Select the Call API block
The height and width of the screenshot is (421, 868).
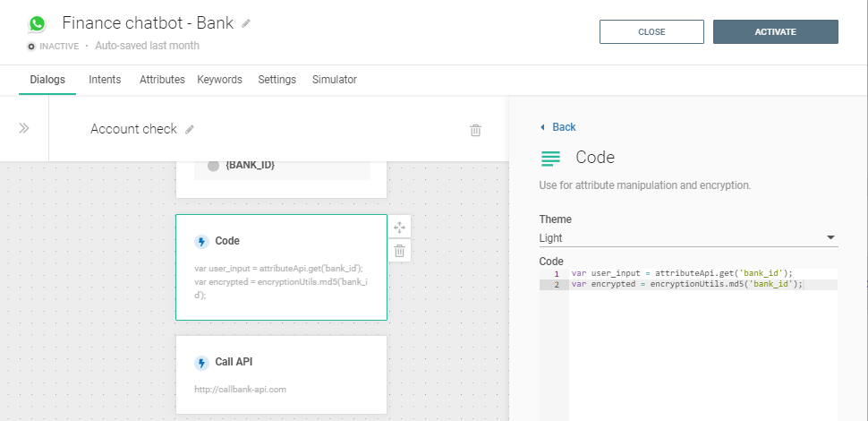[281, 374]
